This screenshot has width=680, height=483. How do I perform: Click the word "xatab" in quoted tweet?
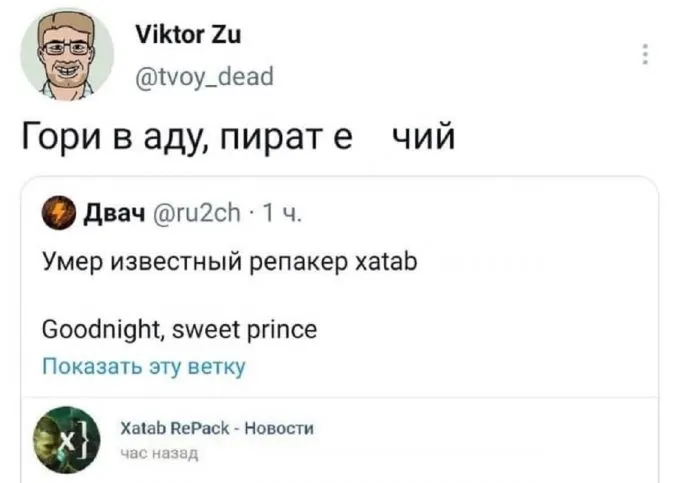(393, 263)
